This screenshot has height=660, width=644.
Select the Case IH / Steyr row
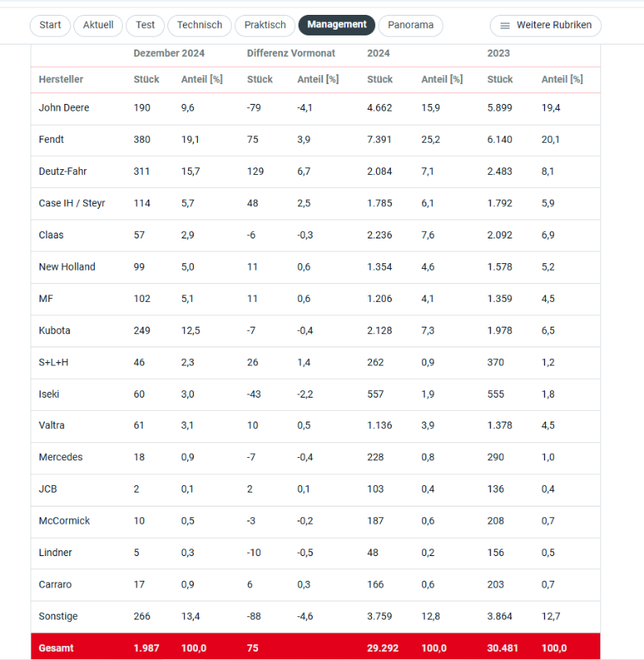(316, 203)
